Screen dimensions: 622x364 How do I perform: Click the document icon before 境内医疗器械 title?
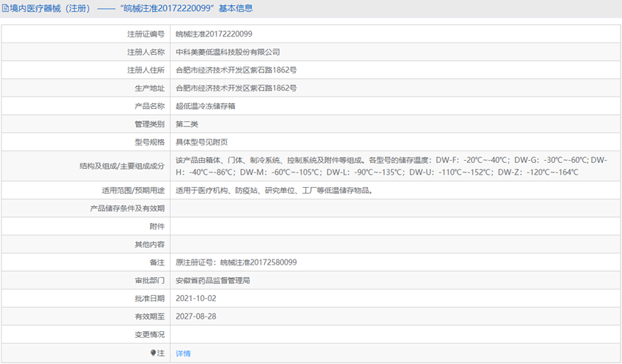coord(5,9)
